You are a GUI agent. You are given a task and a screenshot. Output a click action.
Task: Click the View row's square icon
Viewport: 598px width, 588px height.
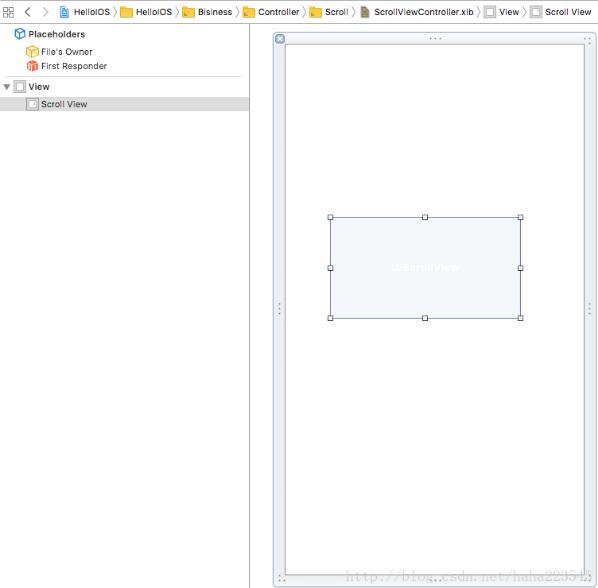20,87
